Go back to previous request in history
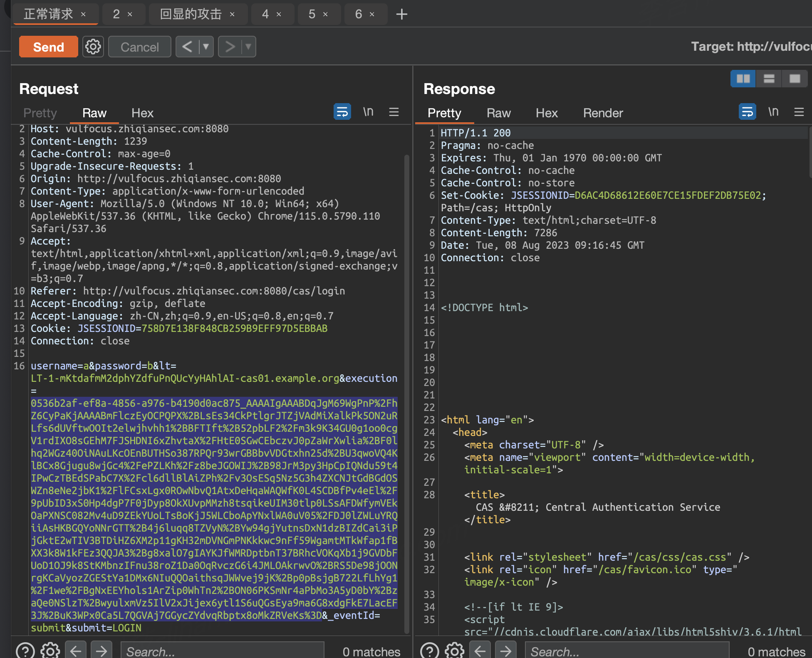Screen dimensions: 812x658 [x=188, y=47]
